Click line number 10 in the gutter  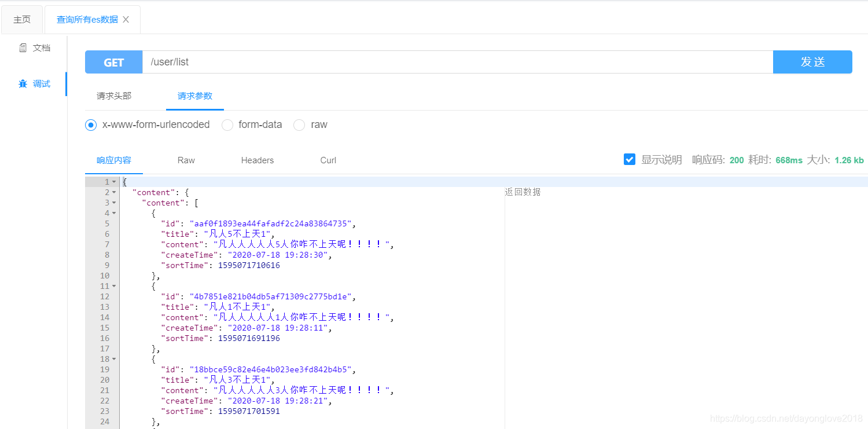(105, 276)
